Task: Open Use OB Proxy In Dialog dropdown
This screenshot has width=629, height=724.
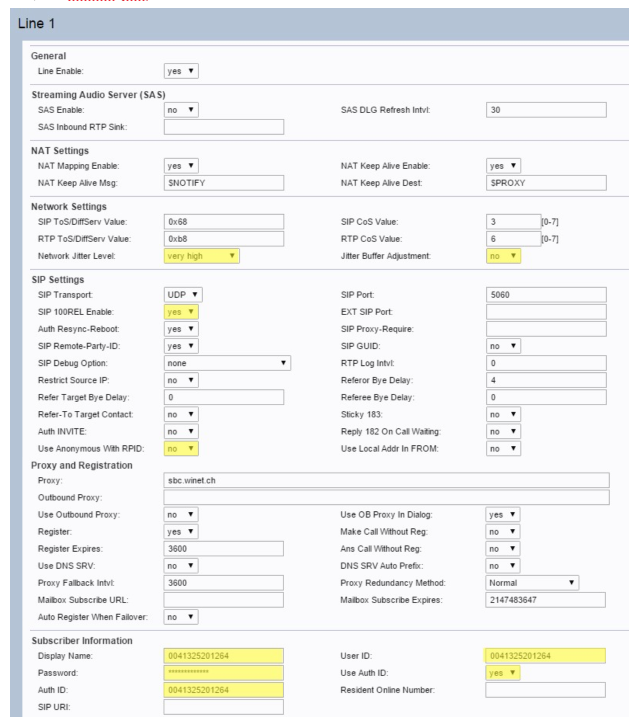Action: click(x=502, y=514)
